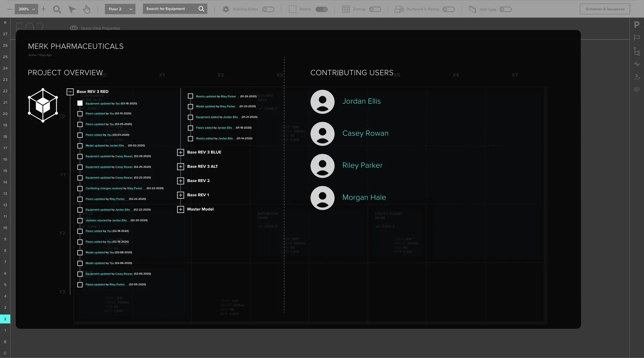Open Jordan Ellis contributor link

click(x=361, y=102)
